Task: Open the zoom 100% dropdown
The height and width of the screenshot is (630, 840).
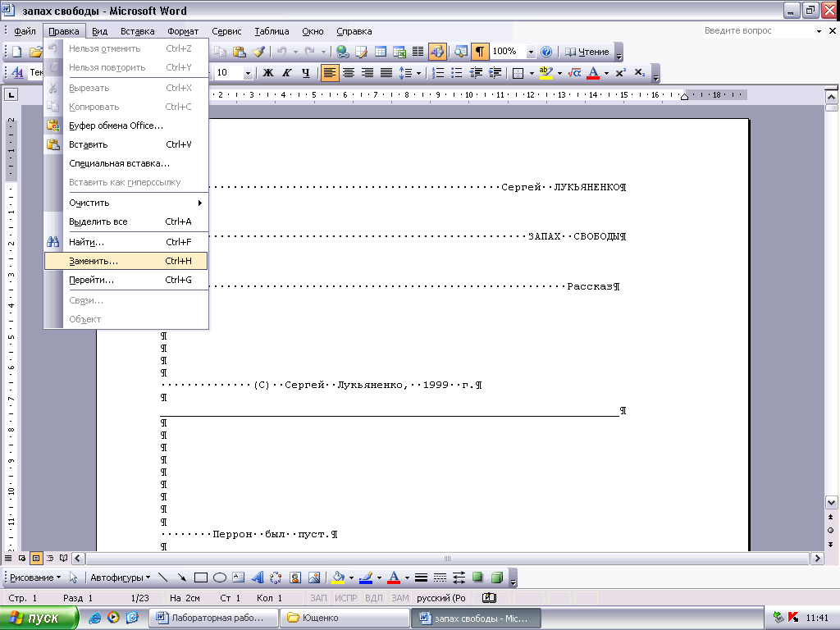Action: pyautogui.click(x=531, y=52)
